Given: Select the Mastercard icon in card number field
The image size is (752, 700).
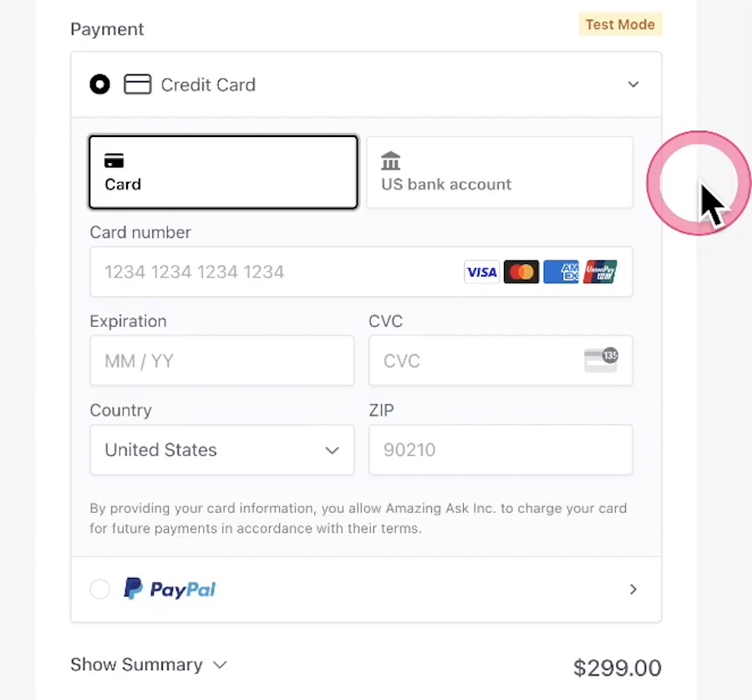Looking at the screenshot, I should tap(521, 271).
